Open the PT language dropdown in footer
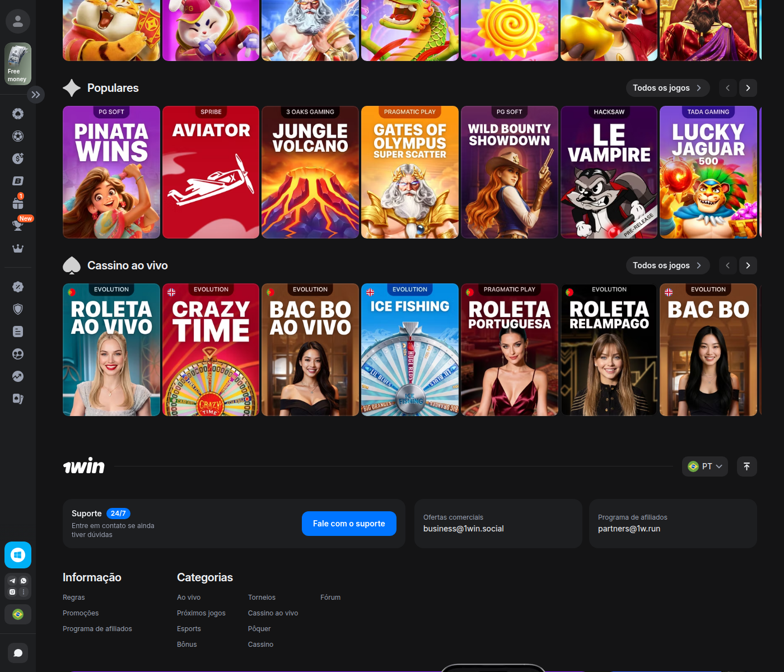The image size is (784, 672). click(705, 466)
